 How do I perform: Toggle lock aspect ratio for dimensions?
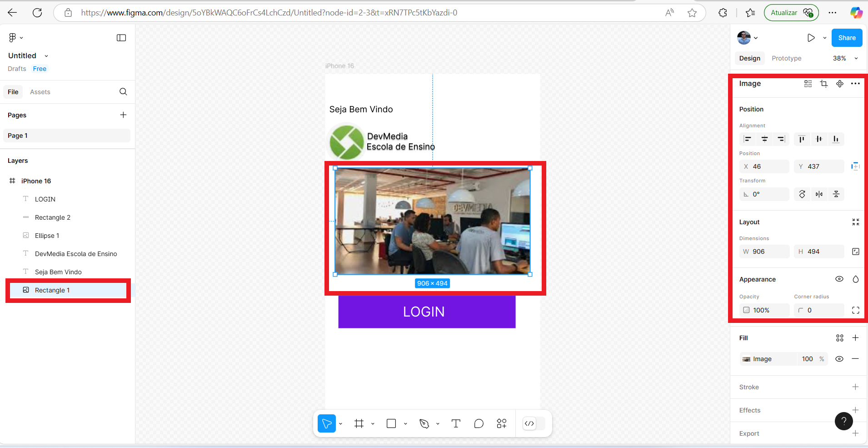pos(856,252)
